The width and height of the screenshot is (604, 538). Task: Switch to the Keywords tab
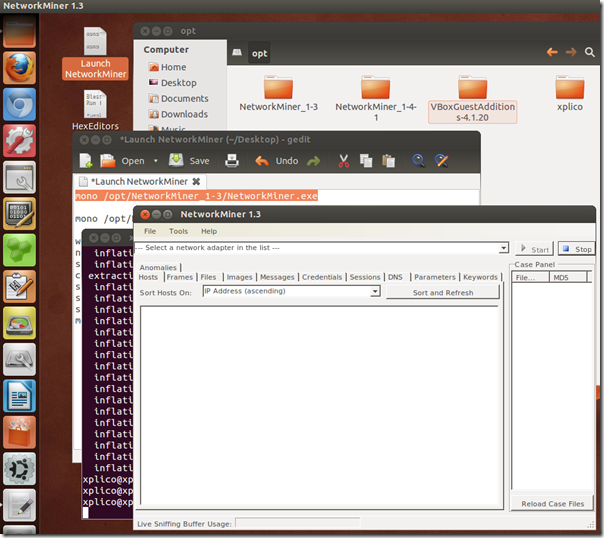point(480,277)
